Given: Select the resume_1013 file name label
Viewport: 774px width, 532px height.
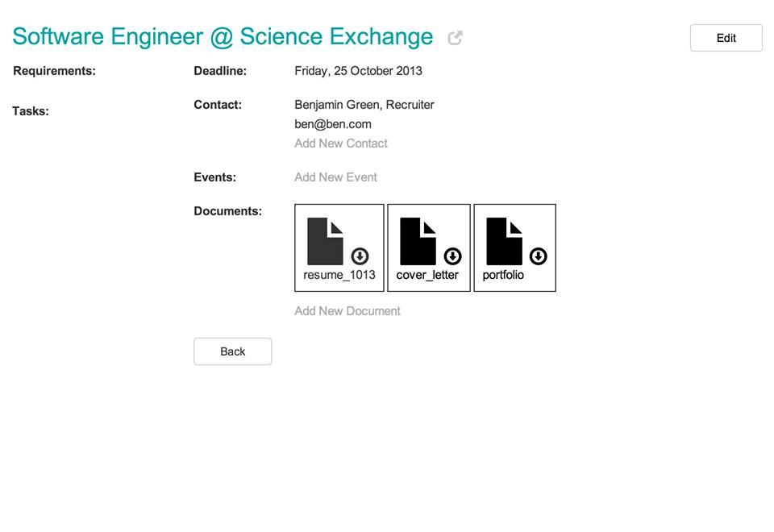Looking at the screenshot, I should (x=339, y=275).
